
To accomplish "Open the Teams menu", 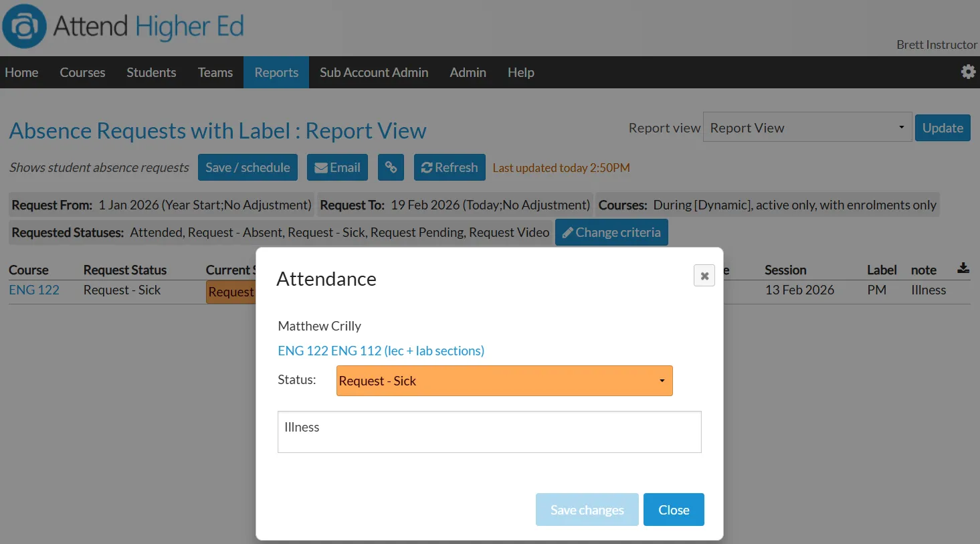I will coord(215,72).
